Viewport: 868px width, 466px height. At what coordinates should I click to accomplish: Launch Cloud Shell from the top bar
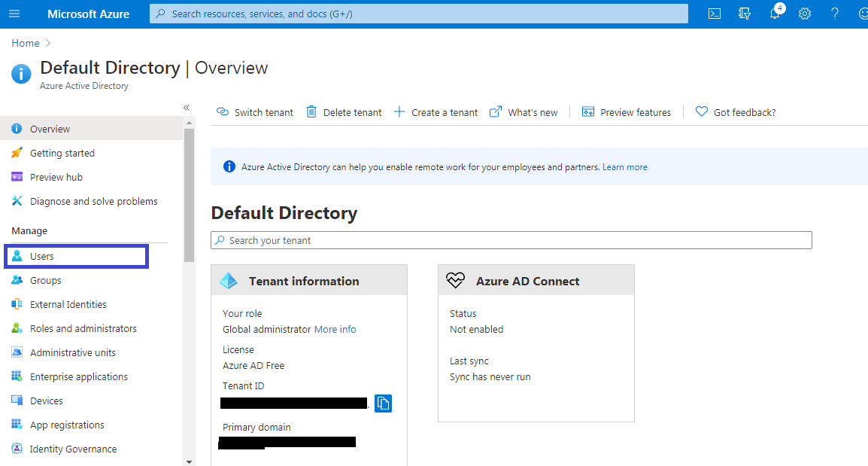click(715, 14)
